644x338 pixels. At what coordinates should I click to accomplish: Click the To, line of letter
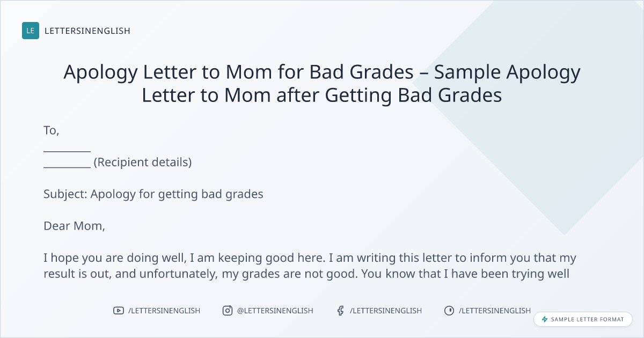coord(51,130)
